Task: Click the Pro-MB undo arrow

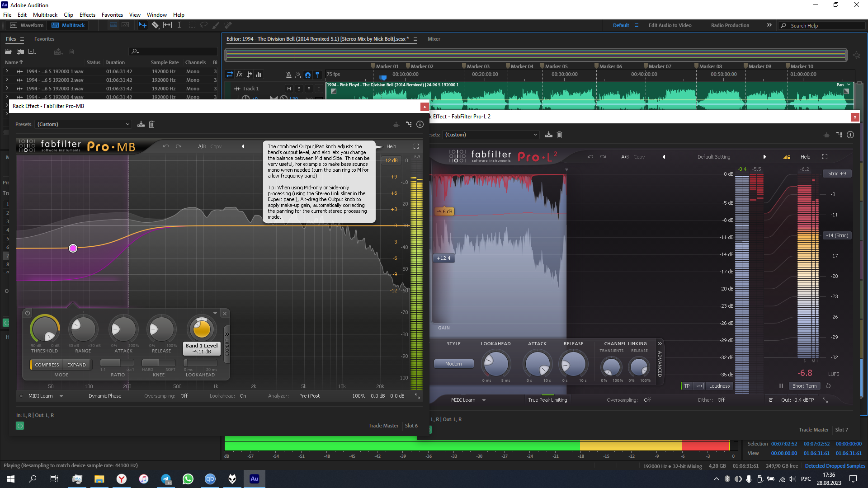Action: pos(166,146)
